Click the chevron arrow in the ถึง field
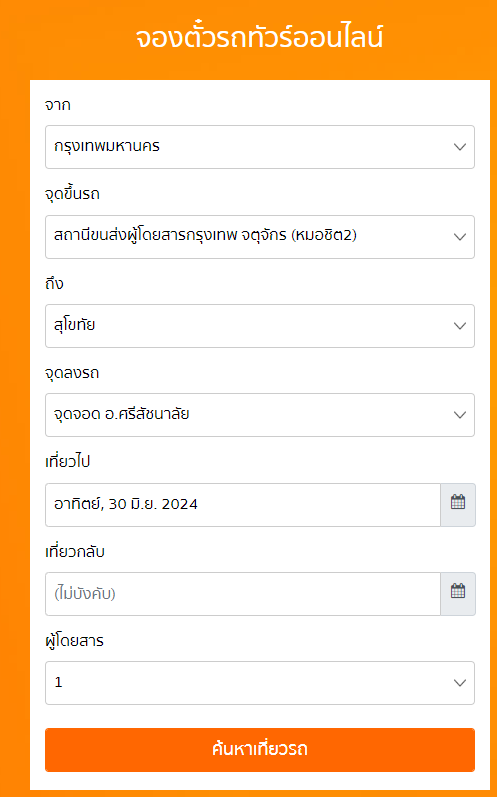 [460, 326]
